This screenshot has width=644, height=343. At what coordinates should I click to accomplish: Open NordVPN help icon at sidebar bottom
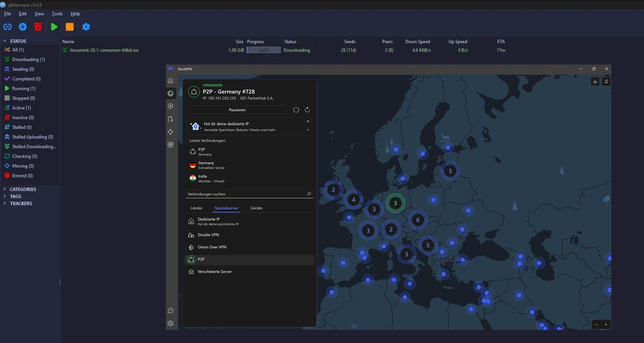pos(171,311)
